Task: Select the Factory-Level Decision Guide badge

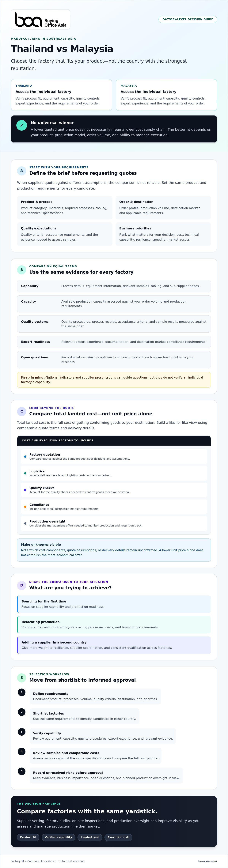Action: (188, 19)
